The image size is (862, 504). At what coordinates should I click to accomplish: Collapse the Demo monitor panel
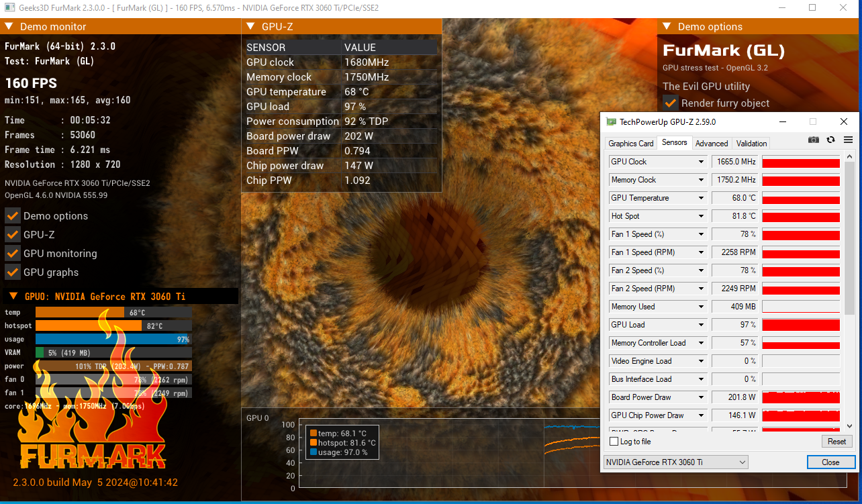coord(9,26)
